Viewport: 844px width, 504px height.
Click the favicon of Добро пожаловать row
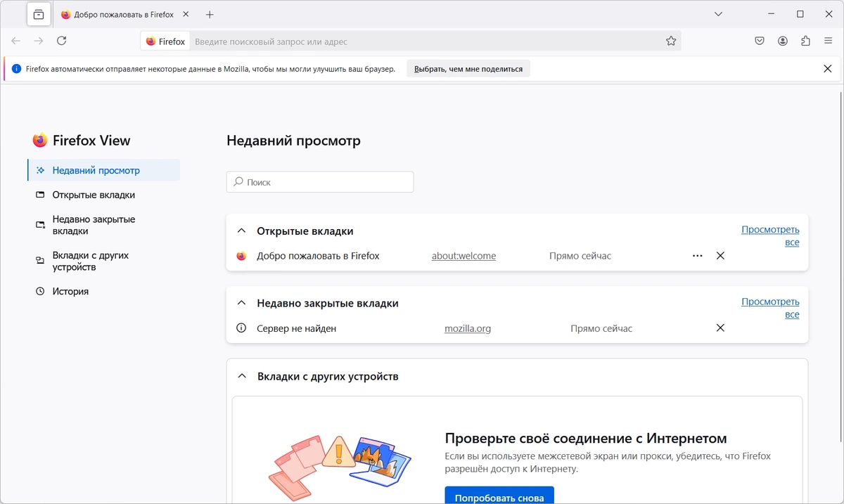click(x=241, y=256)
